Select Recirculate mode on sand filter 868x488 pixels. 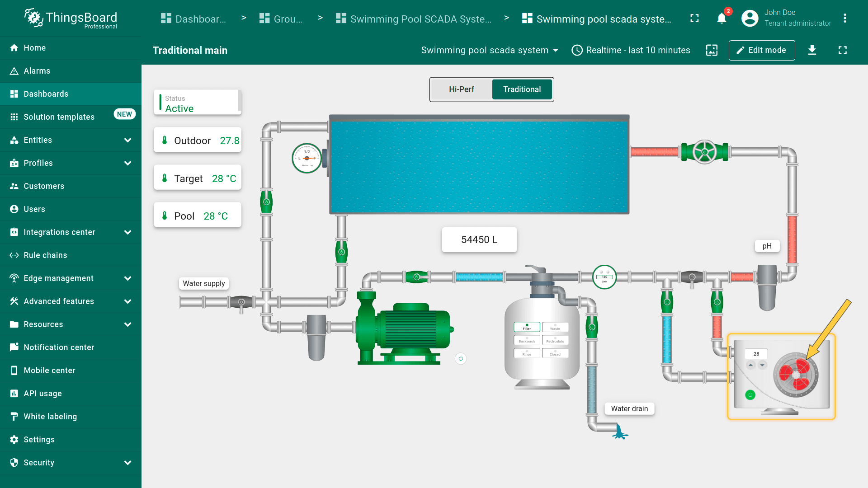tap(555, 340)
